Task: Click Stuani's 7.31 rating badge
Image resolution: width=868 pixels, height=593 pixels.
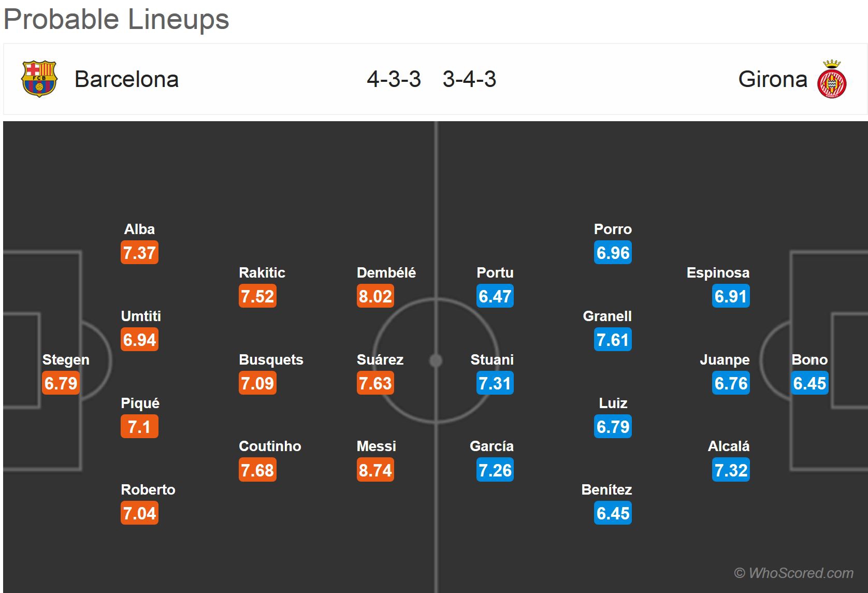Action: coord(495,383)
